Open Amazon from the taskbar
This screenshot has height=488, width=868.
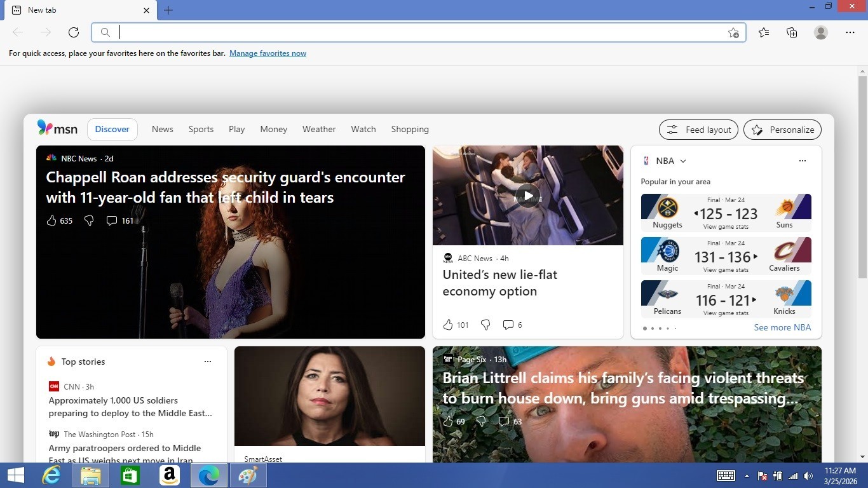click(170, 475)
